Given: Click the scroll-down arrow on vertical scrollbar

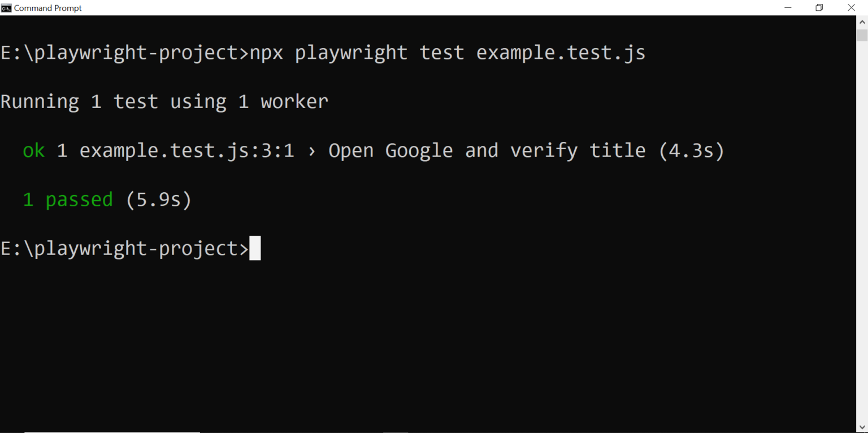Looking at the screenshot, I should click(863, 427).
